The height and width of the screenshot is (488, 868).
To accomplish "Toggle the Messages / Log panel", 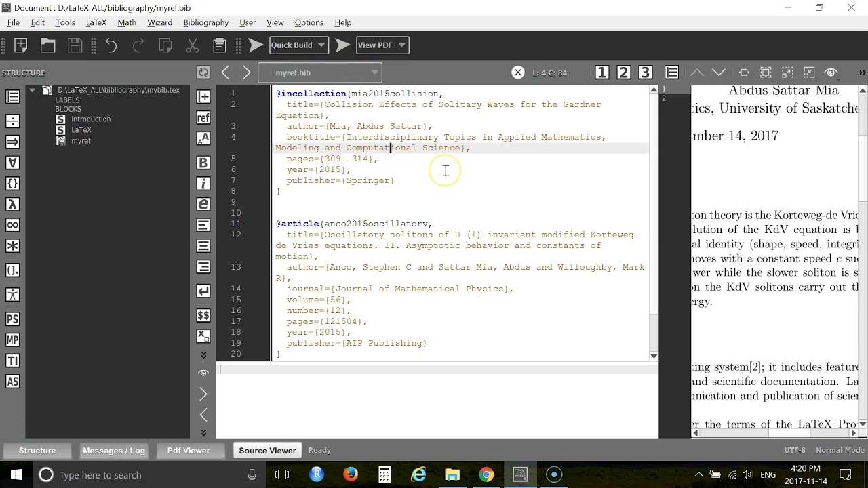I will point(114,450).
